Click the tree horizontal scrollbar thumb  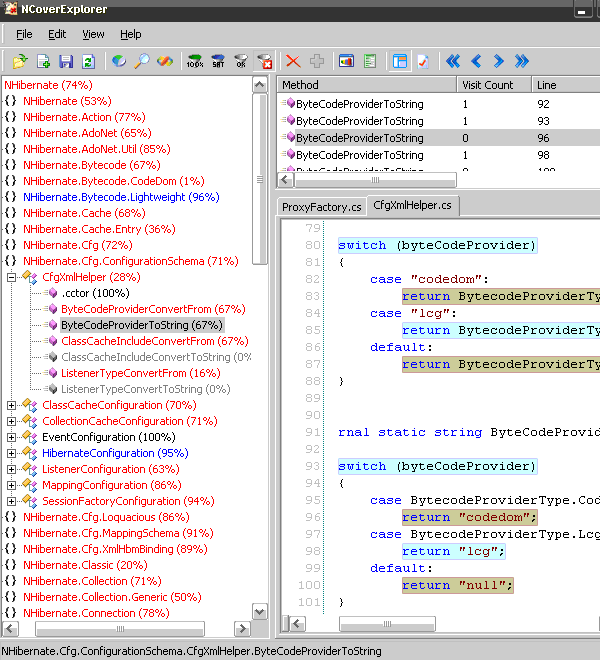point(120,629)
